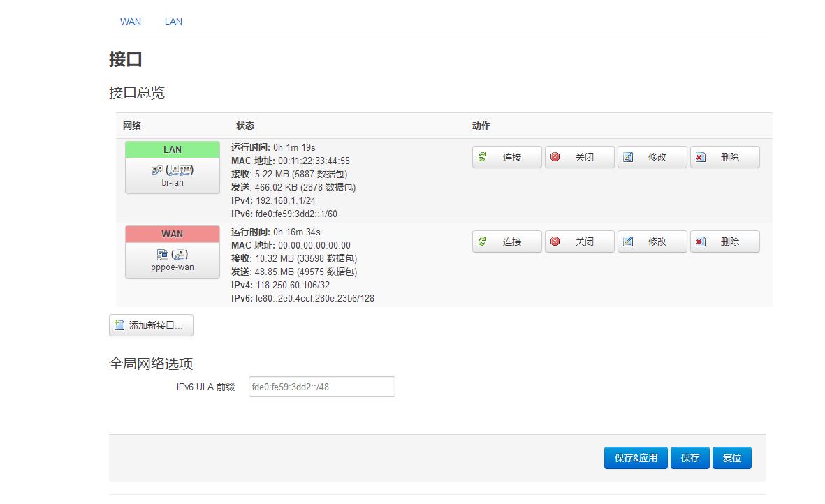Viewport: 825px width, 504px height.
Task: Click the edit icon on WAN 修改 button
Action: pyautogui.click(x=629, y=241)
